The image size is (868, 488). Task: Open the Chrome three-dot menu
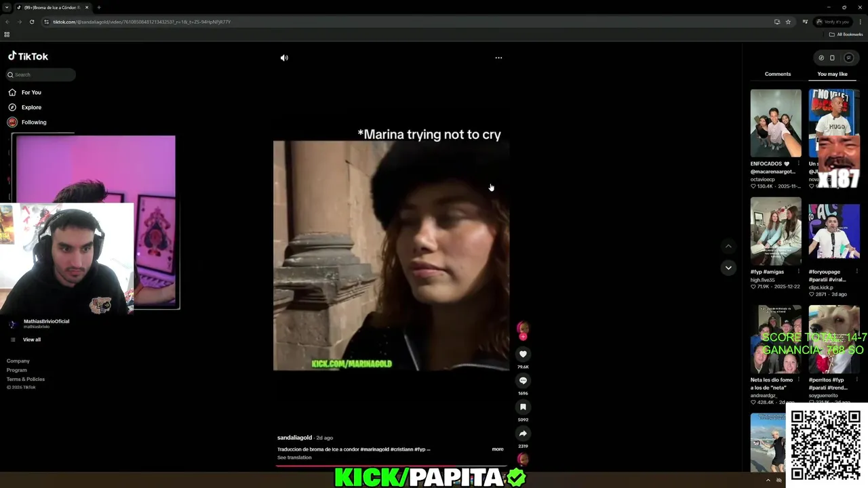coord(861,22)
